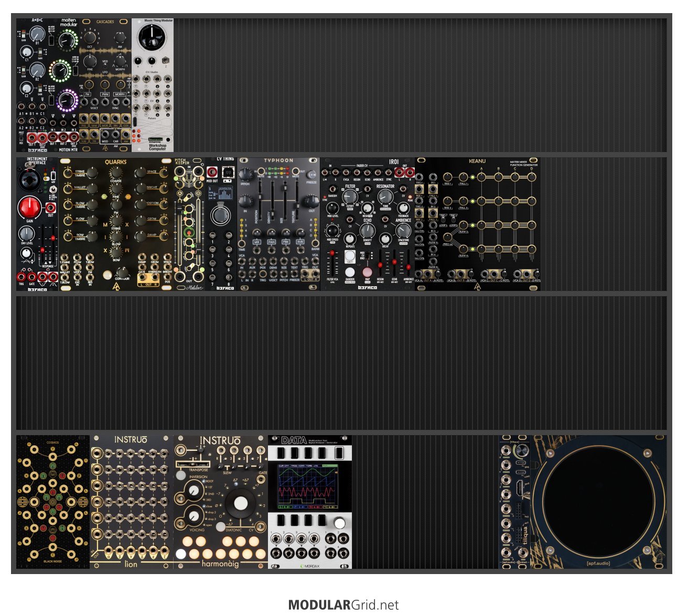Click the white encoder knob on Mordax DATA

coord(339,523)
